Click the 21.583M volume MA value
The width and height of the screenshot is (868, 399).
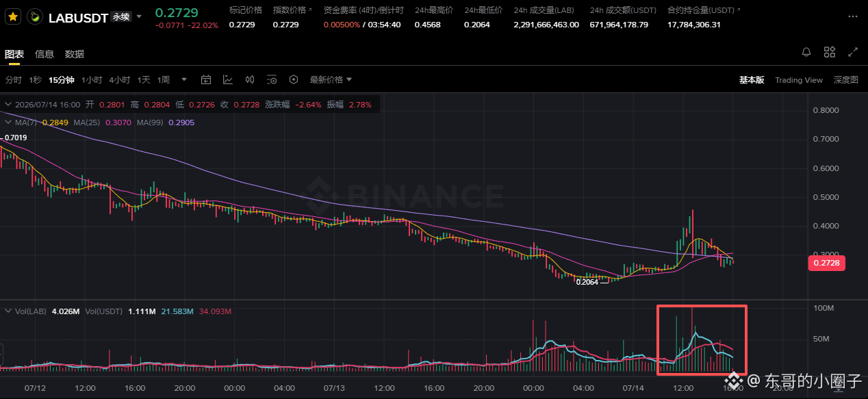tap(177, 311)
